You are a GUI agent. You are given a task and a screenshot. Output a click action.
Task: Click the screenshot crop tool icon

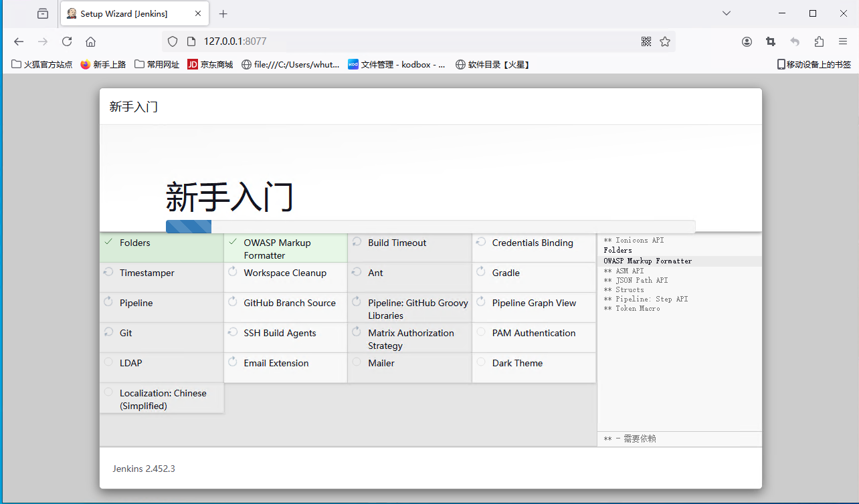771,41
